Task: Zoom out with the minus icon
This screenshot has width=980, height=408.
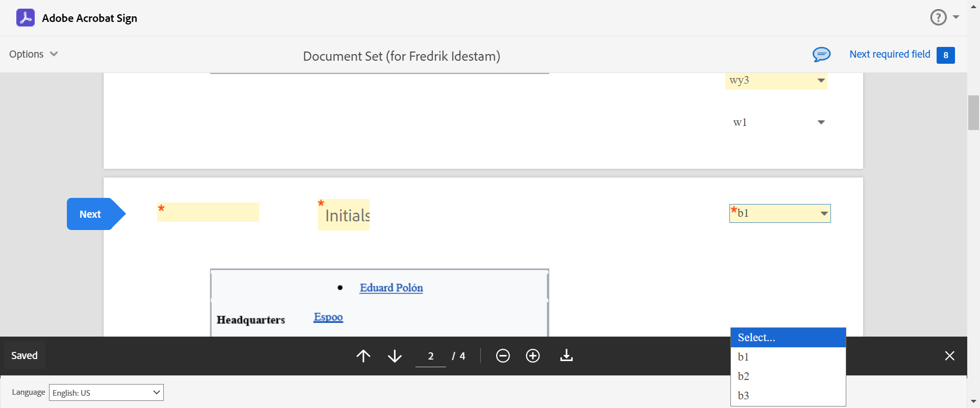Action: pos(503,355)
